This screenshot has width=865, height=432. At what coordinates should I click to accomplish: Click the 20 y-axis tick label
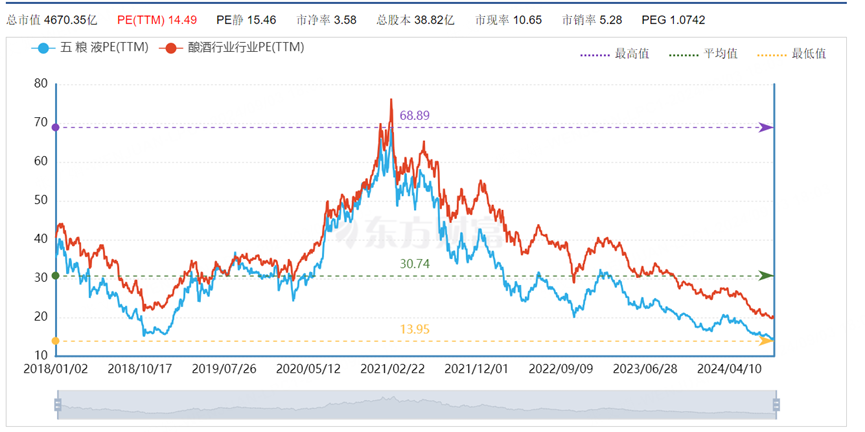point(41,317)
